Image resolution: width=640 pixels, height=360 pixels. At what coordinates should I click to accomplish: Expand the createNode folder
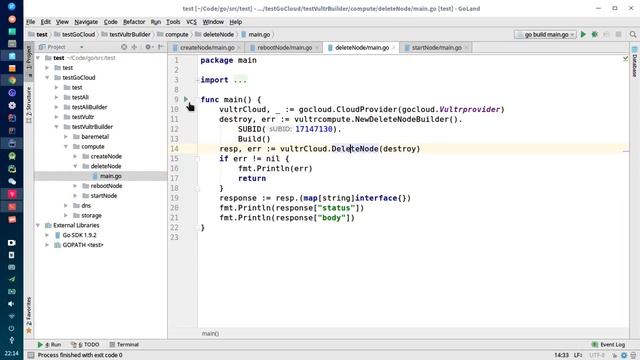(75, 156)
